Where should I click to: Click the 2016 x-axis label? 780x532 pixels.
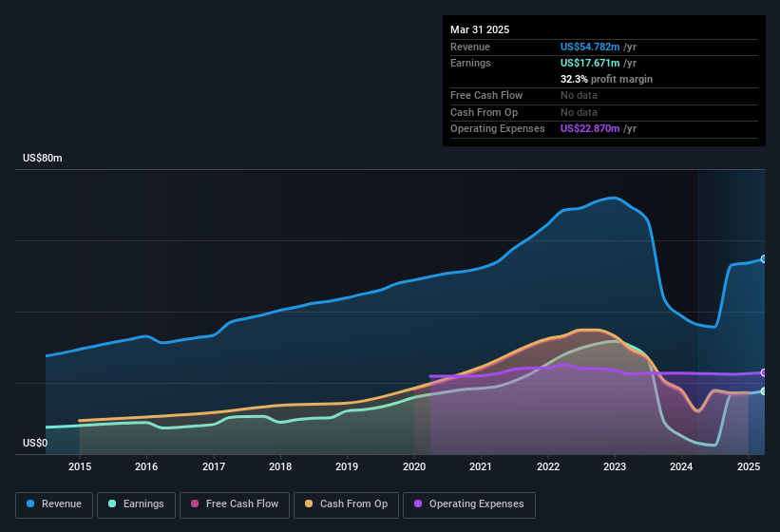(146, 466)
